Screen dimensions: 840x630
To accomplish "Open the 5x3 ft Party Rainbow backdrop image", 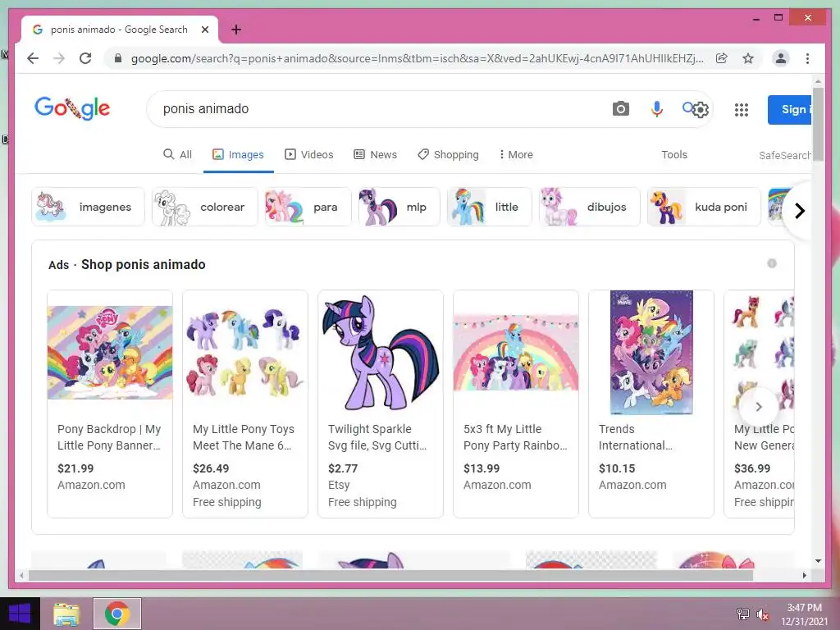I will (x=516, y=353).
